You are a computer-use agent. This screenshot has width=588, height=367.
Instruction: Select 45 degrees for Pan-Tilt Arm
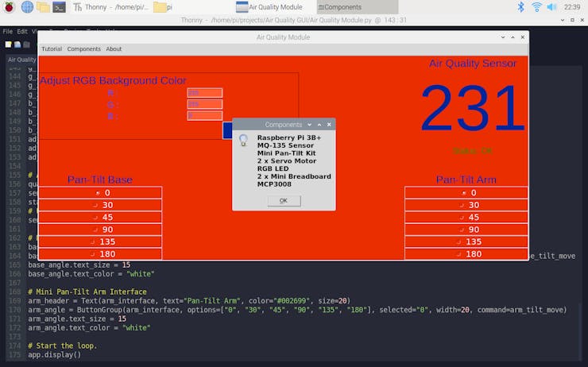pos(466,218)
